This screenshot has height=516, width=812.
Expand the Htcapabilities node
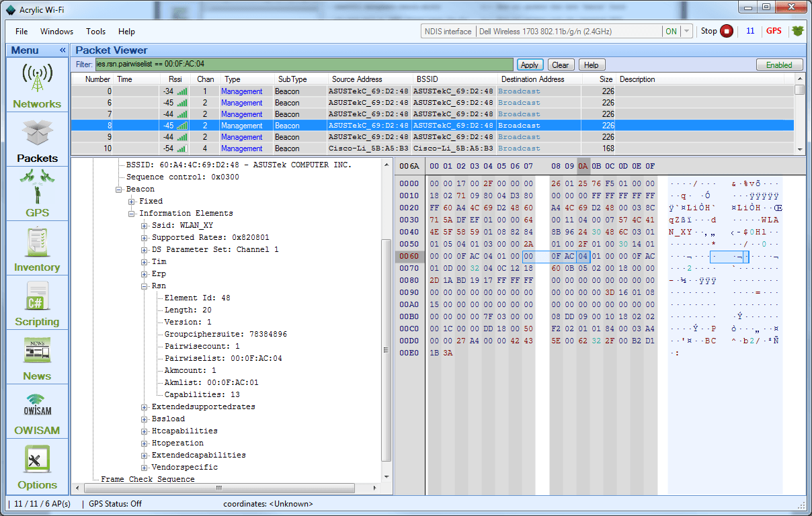pyautogui.click(x=145, y=431)
